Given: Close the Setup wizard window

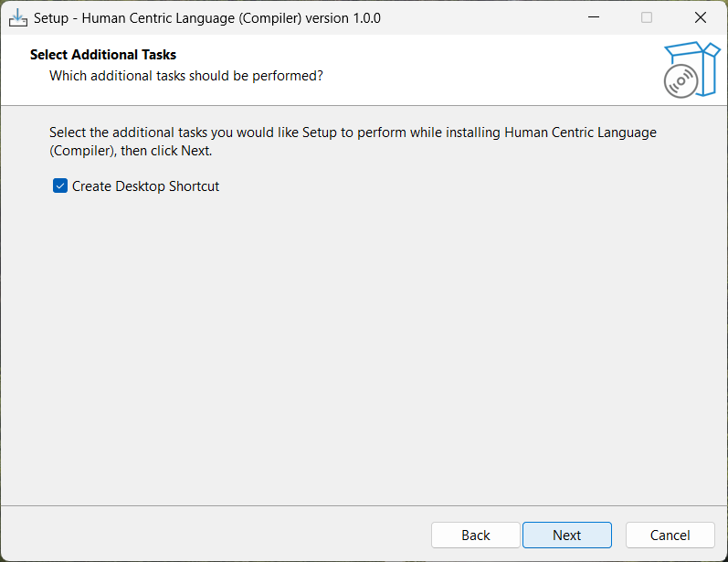Looking at the screenshot, I should pyautogui.click(x=701, y=17).
